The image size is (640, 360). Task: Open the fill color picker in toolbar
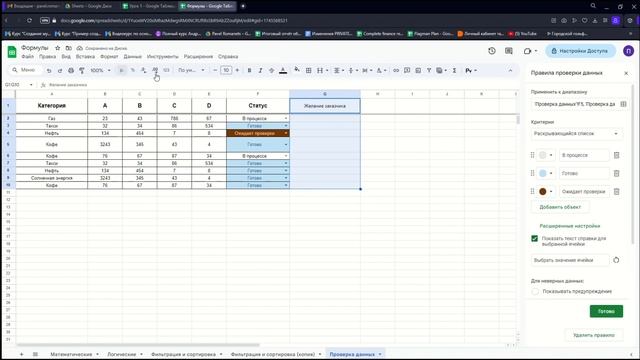pyautogui.click(x=297, y=71)
